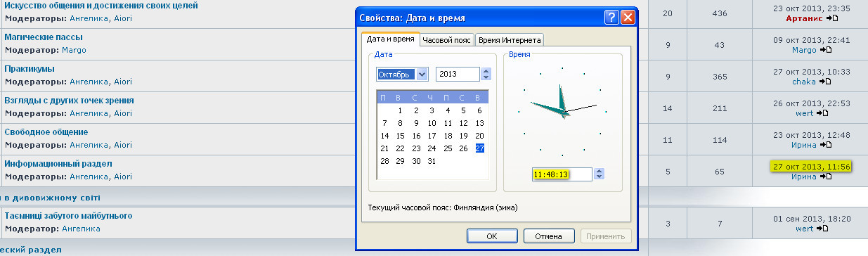Open the Время Интернета tab
This screenshot has height=256, width=868.
509,40
